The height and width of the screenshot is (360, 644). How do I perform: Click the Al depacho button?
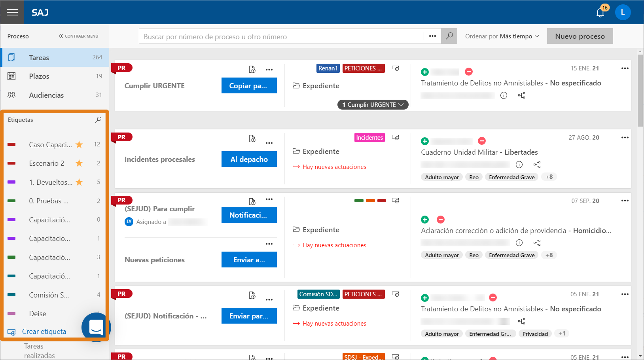[249, 159]
